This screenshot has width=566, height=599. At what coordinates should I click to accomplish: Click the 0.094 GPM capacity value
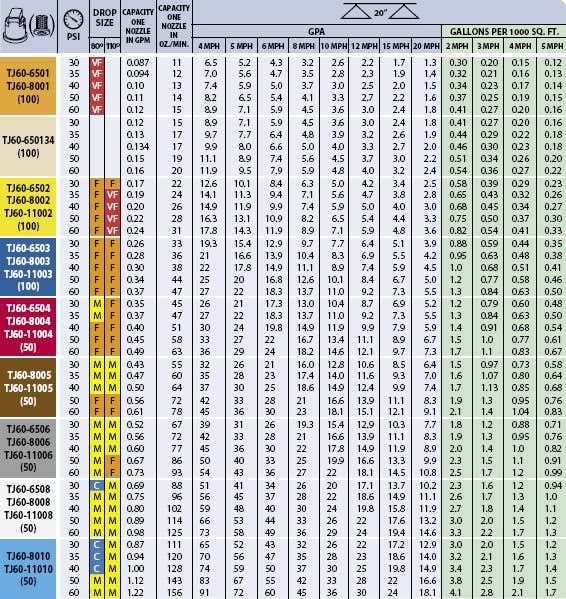coord(138,74)
